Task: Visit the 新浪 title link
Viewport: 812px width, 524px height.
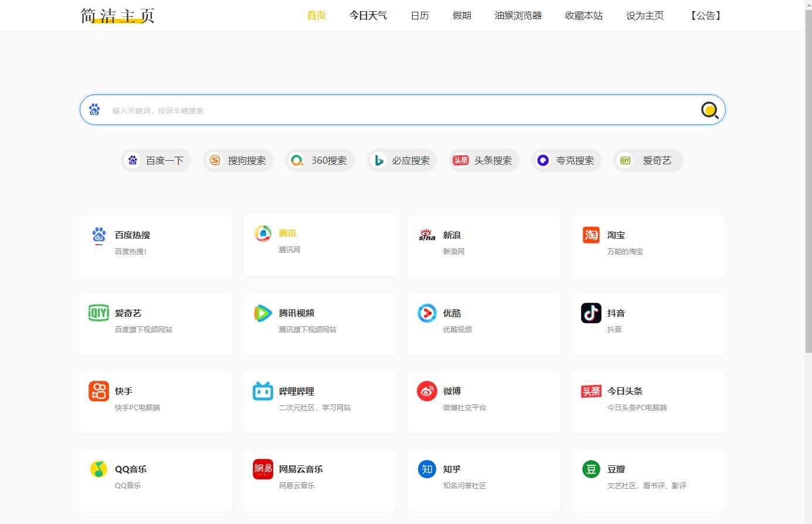Action: (452, 235)
